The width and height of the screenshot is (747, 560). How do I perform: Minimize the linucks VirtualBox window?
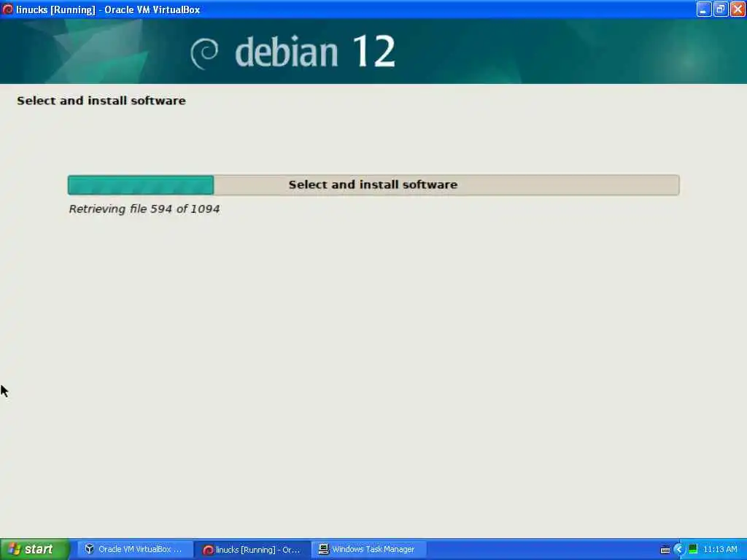point(704,9)
